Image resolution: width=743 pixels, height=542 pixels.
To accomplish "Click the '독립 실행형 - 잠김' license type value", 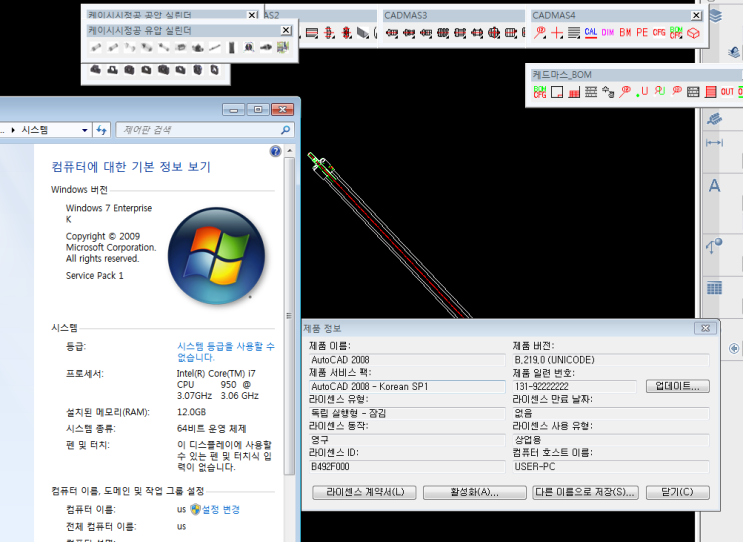I will [x=348, y=413].
